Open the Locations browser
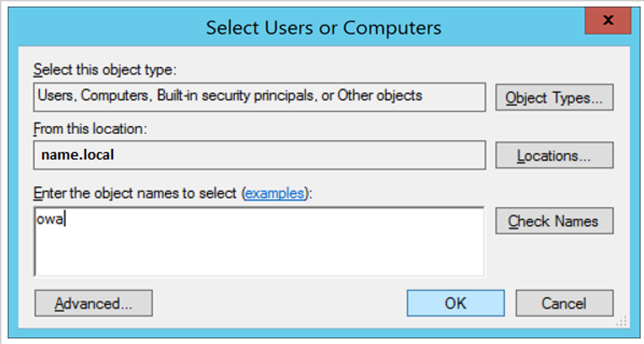 (x=554, y=155)
